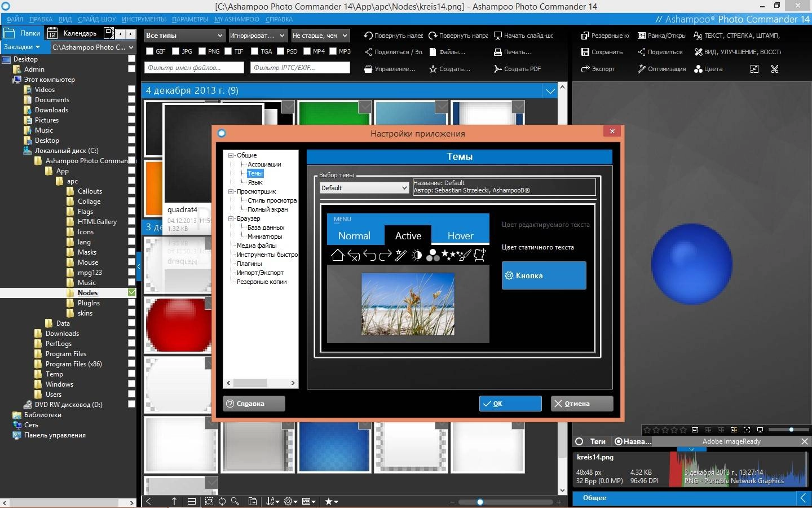Click the full-screen monitor icon below the preview

click(x=760, y=430)
